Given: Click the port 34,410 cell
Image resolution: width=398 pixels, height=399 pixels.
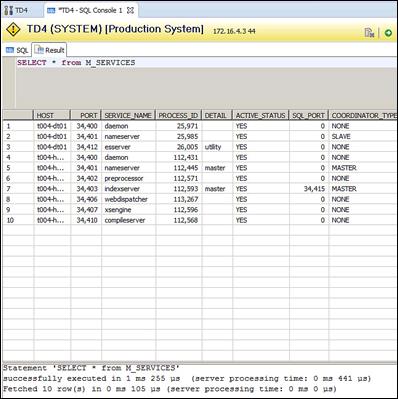Looking at the screenshot, I should click(x=86, y=220).
